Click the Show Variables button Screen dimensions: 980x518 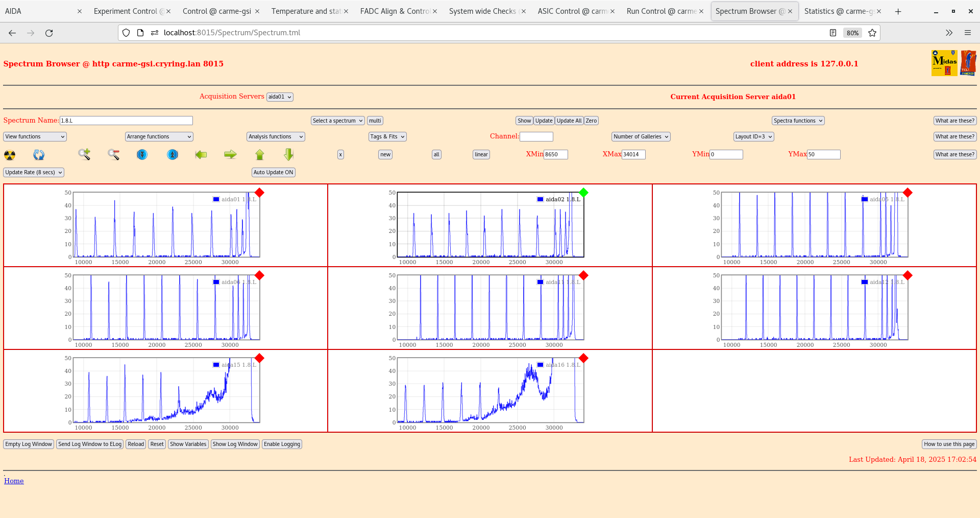(x=188, y=444)
